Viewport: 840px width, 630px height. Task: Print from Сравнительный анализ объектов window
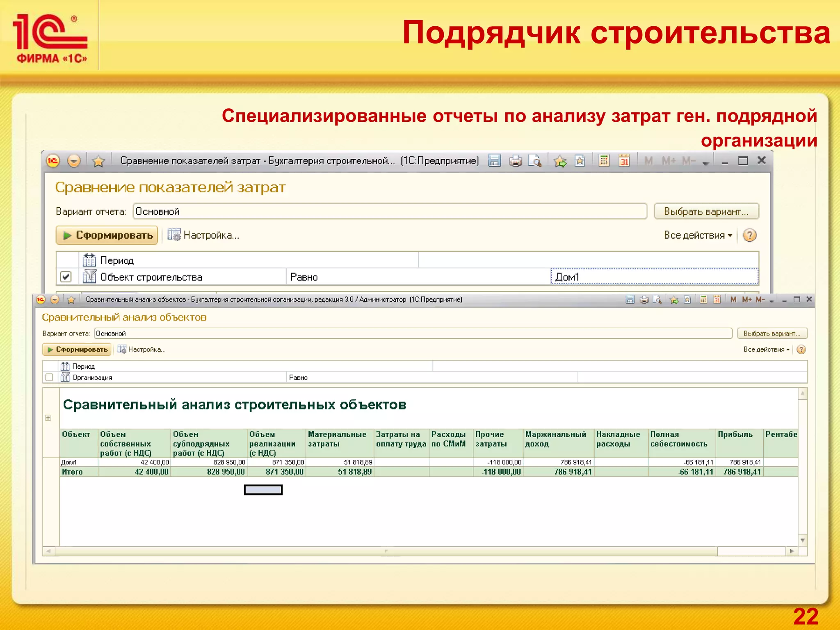(x=644, y=299)
